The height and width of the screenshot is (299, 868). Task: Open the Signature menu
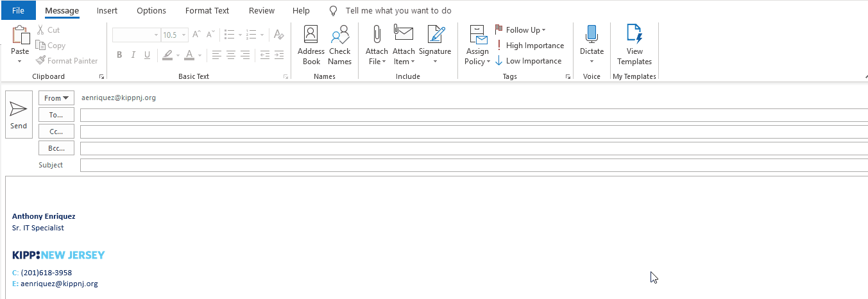point(435,46)
